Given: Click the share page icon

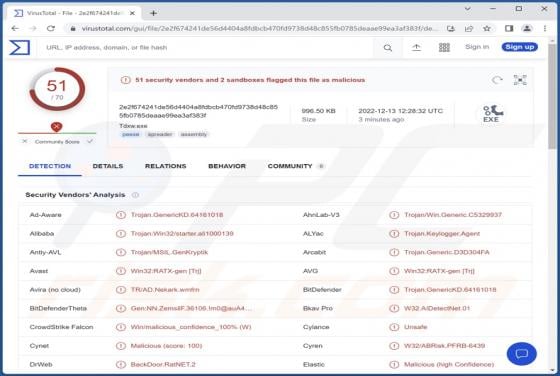Looking at the screenshot, I should pos(469,28).
